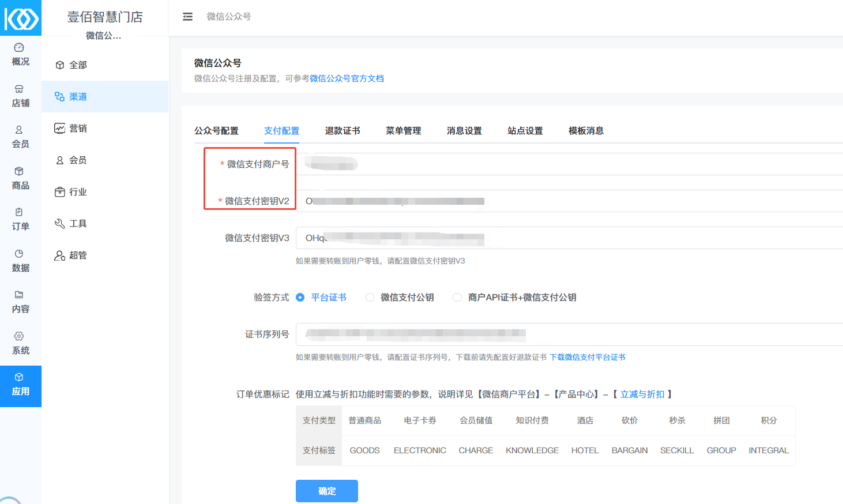Click the 确定 confirm button
Screen dimensions: 843x504
coord(326,491)
